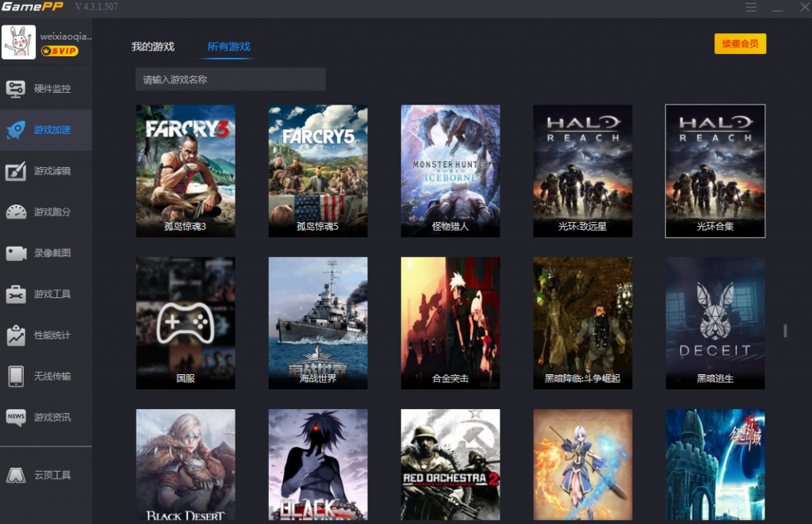Viewport: 812px width, 524px height.
Task: Click the rabbit user avatar
Action: click(x=19, y=43)
